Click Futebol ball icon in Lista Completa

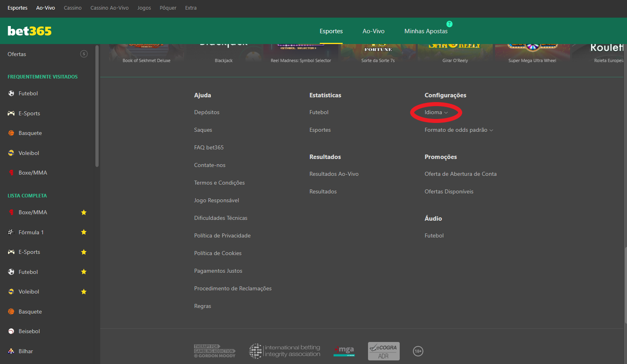click(11, 272)
